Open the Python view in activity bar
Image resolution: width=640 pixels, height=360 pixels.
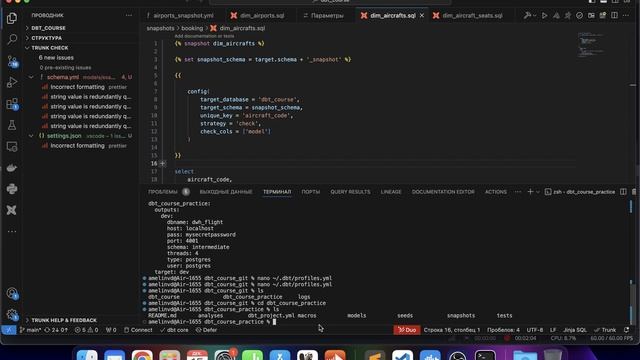pyautogui.click(x=12, y=189)
